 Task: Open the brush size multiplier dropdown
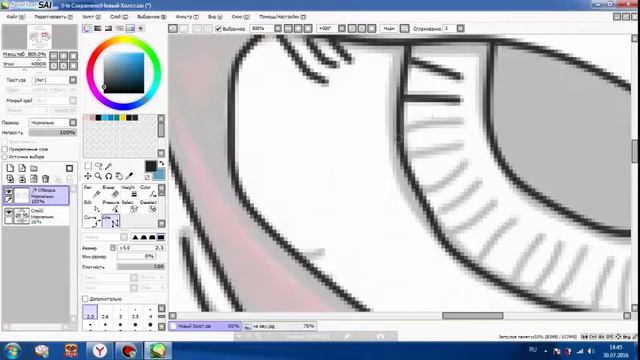[113, 248]
